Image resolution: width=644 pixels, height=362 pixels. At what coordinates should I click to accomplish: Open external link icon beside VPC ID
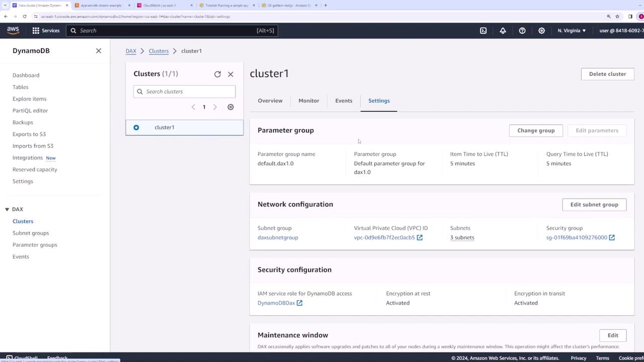click(420, 238)
